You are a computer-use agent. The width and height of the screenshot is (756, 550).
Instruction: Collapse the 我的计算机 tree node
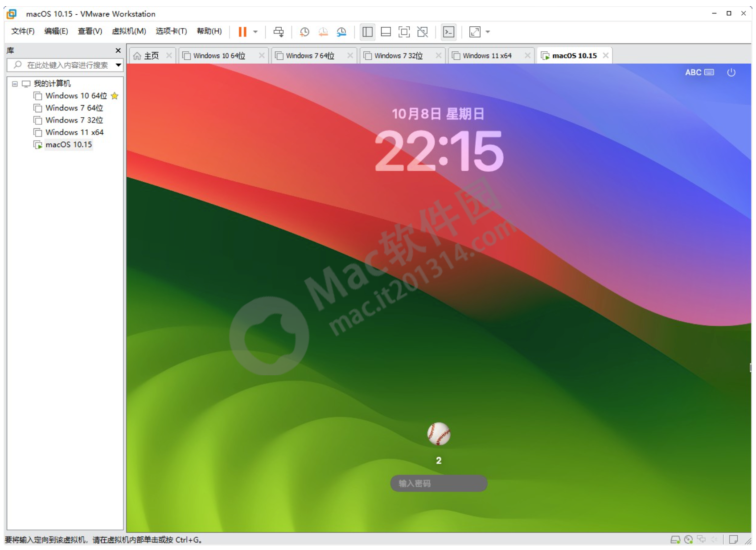click(x=15, y=83)
